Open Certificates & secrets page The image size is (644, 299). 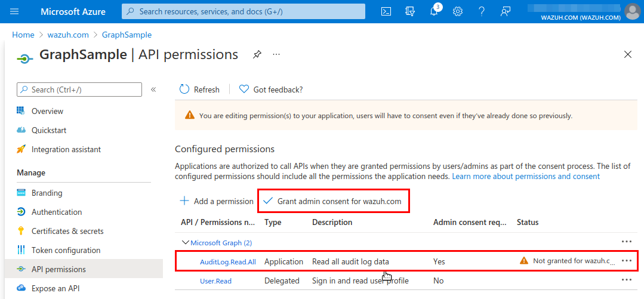[x=67, y=231]
